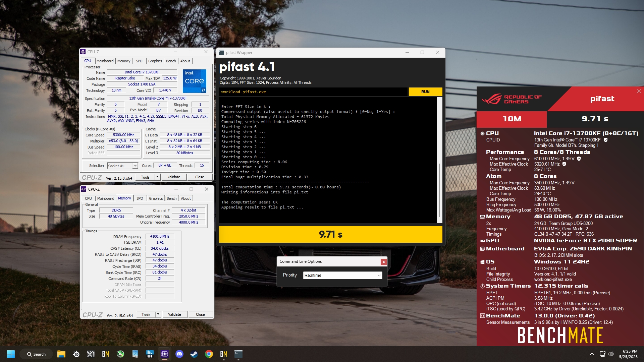This screenshot has height=362, width=644.
Task: Open network settings in system tray
Action: 602,354
